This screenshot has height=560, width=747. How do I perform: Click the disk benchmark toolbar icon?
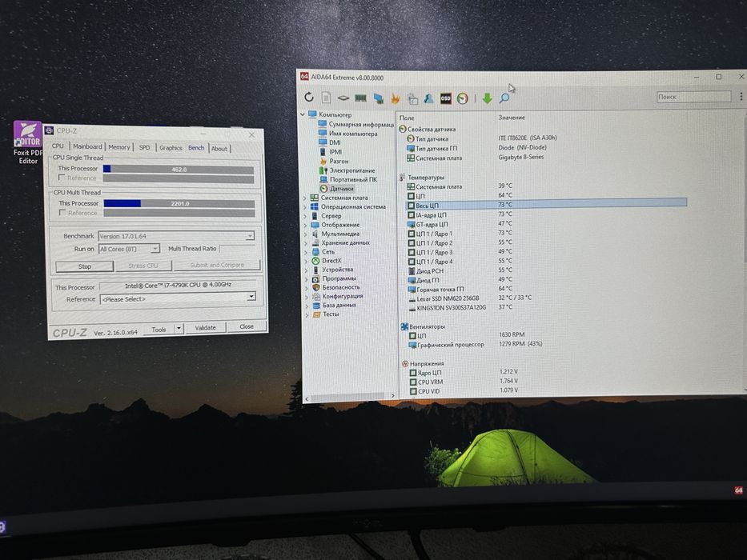pyautogui.click(x=343, y=98)
